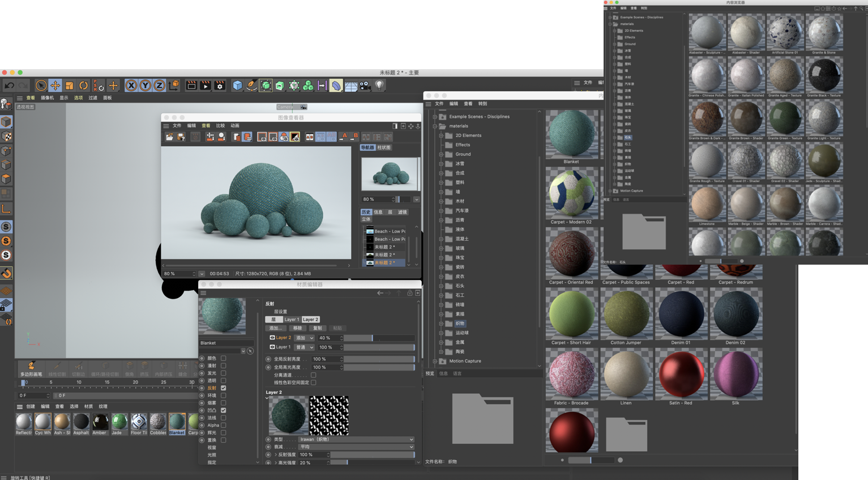The width and height of the screenshot is (868, 480).
Task: Click the 全局反射亮度 slider bar
Action: tap(380, 359)
